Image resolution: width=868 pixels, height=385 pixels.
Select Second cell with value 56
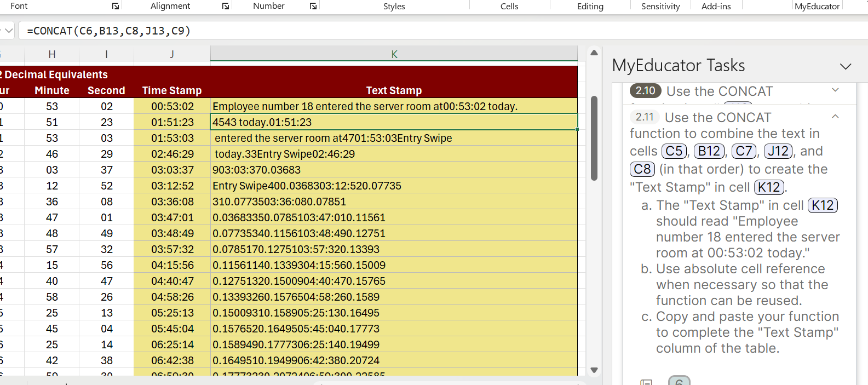106,265
